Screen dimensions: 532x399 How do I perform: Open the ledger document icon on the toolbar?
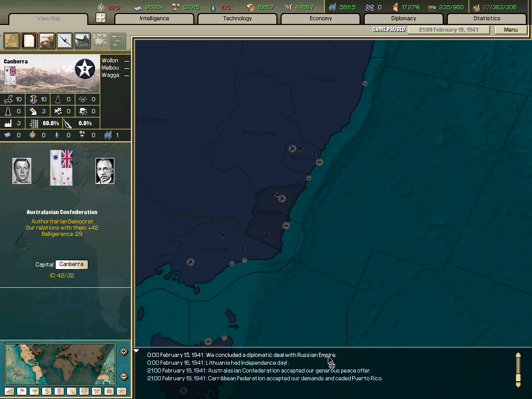29,41
